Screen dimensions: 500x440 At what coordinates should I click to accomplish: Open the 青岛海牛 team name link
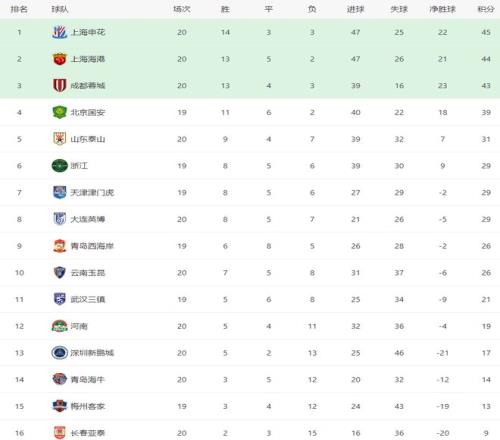point(88,380)
